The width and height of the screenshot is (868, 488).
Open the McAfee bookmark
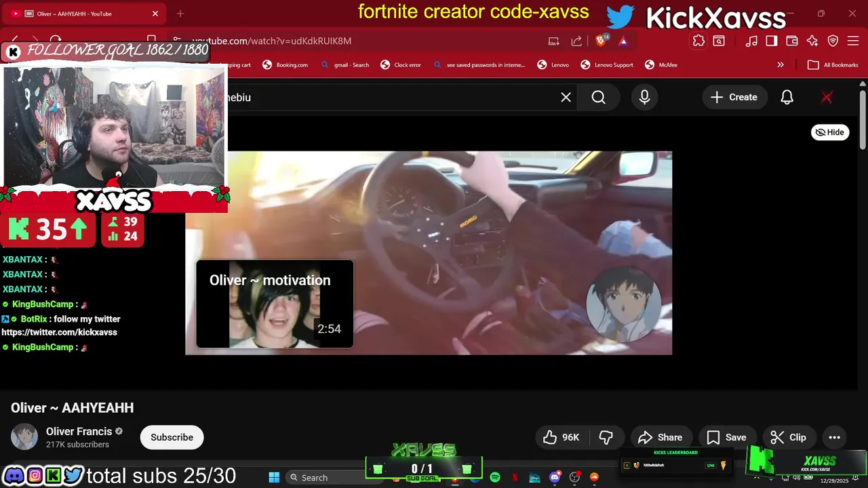(661, 65)
